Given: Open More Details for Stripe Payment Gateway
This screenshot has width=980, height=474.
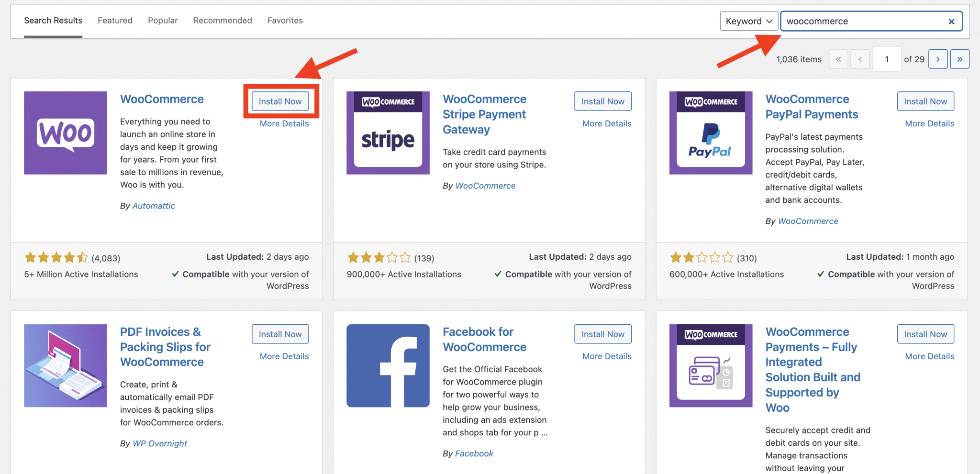Looking at the screenshot, I should tap(607, 123).
